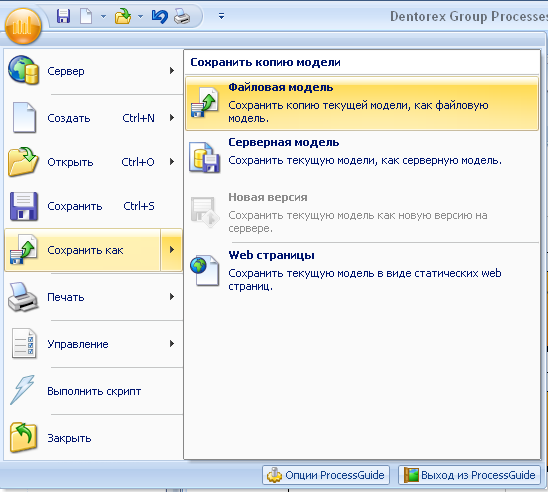Click the Undo arrow icon in quick toolbar

click(x=160, y=16)
